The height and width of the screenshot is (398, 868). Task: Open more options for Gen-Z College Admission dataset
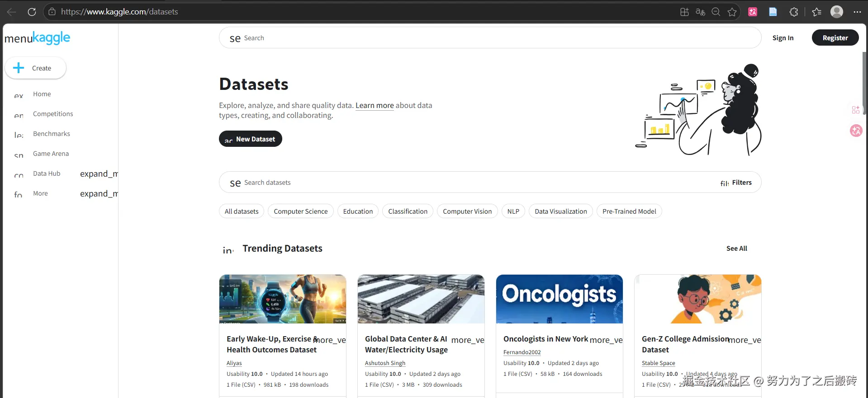745,340
